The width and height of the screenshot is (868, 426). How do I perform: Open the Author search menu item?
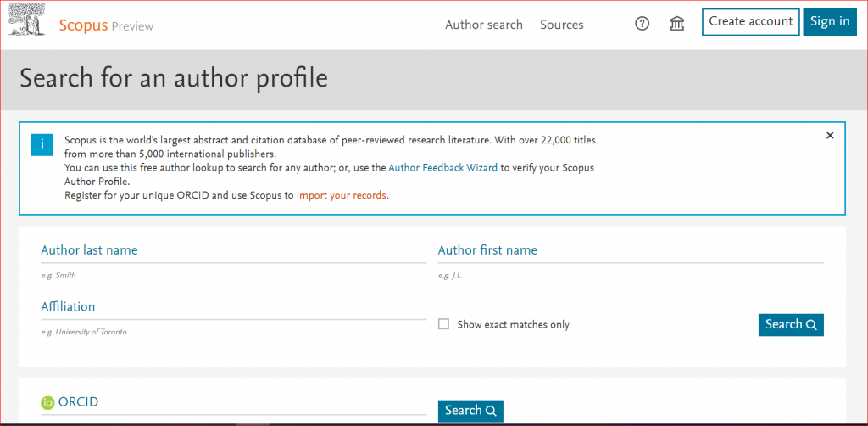pyautogui.click(x=484, y=25)
